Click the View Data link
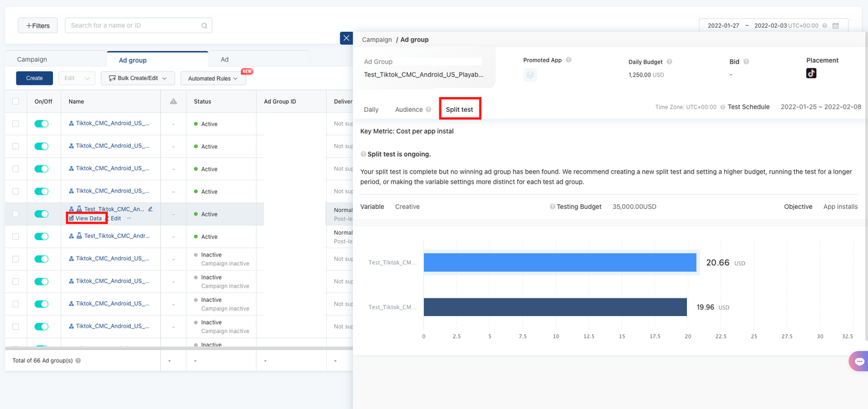Viewport: 868px width, 409px height. pos(87,218)
